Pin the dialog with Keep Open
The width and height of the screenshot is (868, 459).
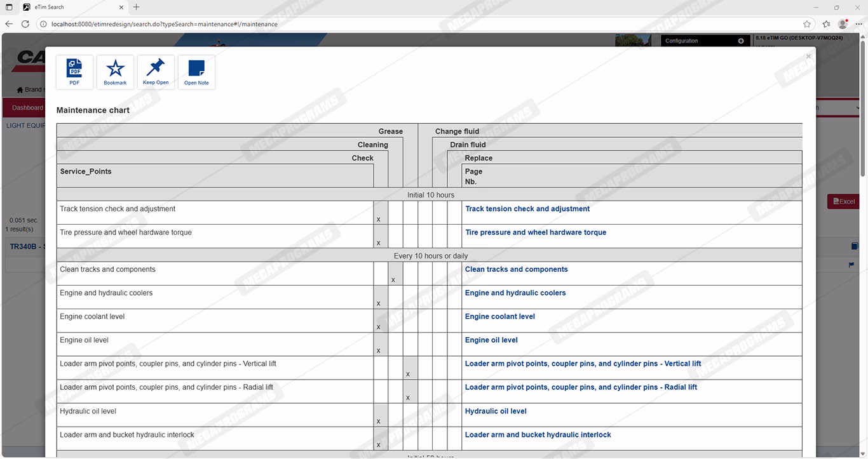[156, 72]
